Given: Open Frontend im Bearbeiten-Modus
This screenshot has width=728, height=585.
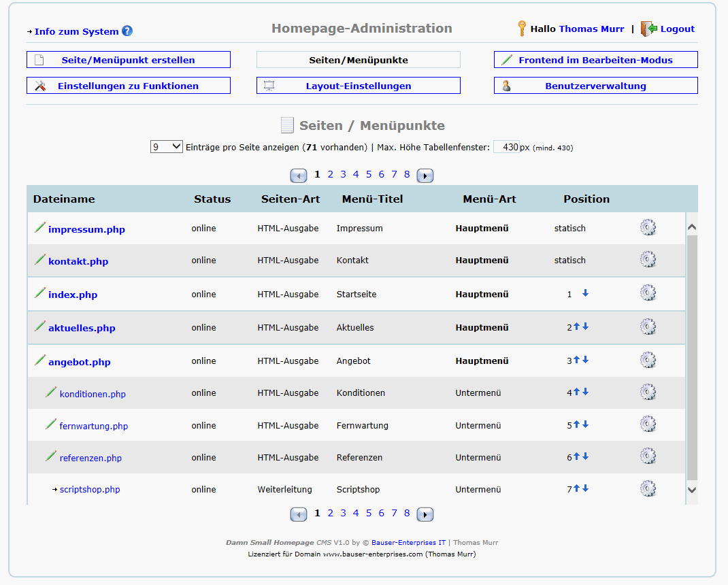Looking at the screenshot, I should (x=595, y=59).
